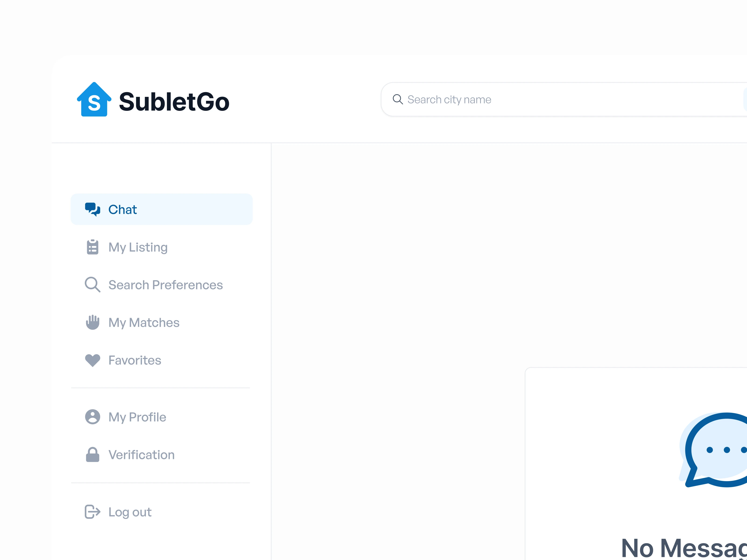This screenshot has height=560, width=747.
Task: Click the search icon in city field
Action: tap(398, 99)
